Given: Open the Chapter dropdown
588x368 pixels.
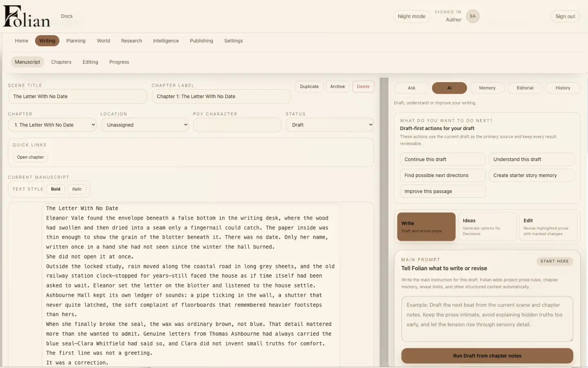Looking at the screenshot, I should (52, 125).
